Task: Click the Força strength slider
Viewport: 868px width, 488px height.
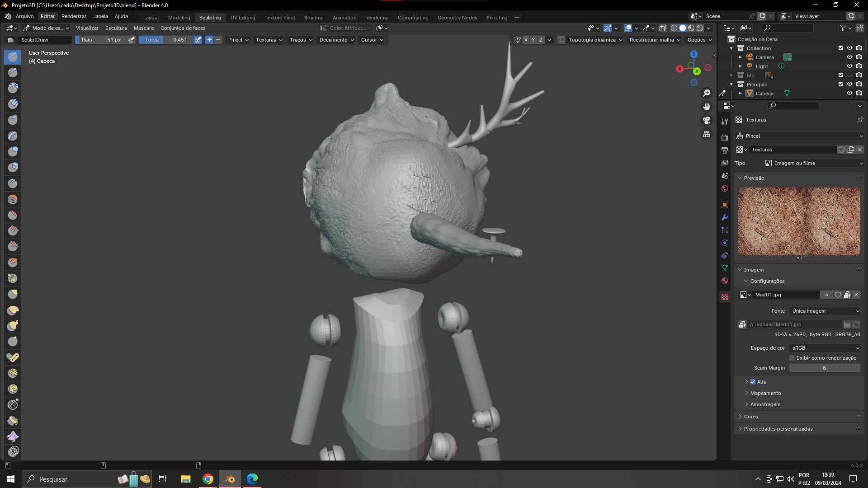Action: pos(166,40)
